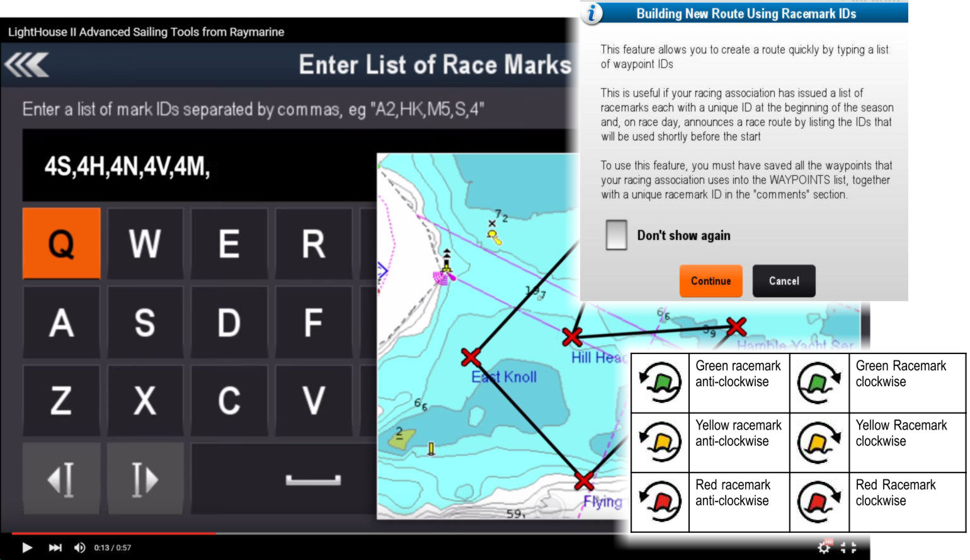Screen dimensions: 970x560
Task: Tap the E key on keyboard
Action: coord(229,243)
